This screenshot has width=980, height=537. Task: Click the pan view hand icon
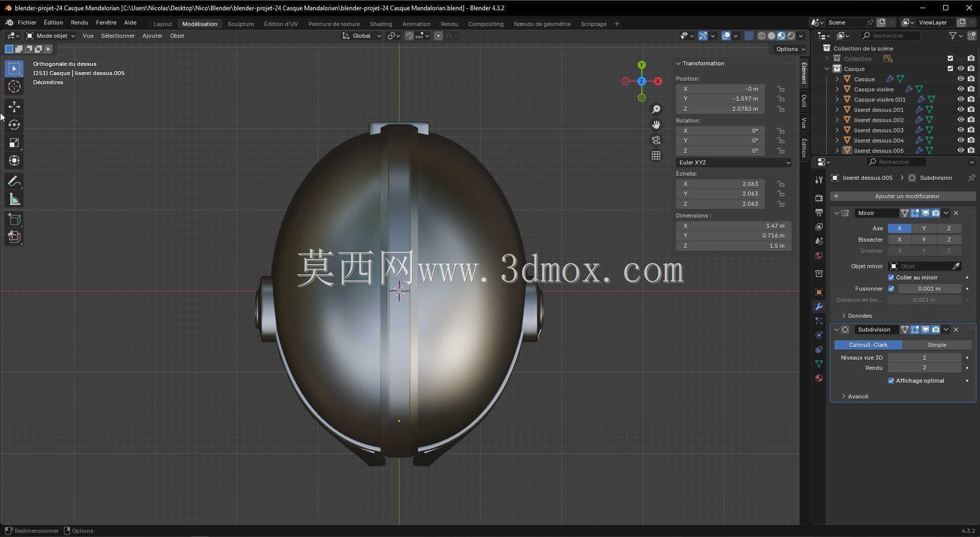(656, 125)
